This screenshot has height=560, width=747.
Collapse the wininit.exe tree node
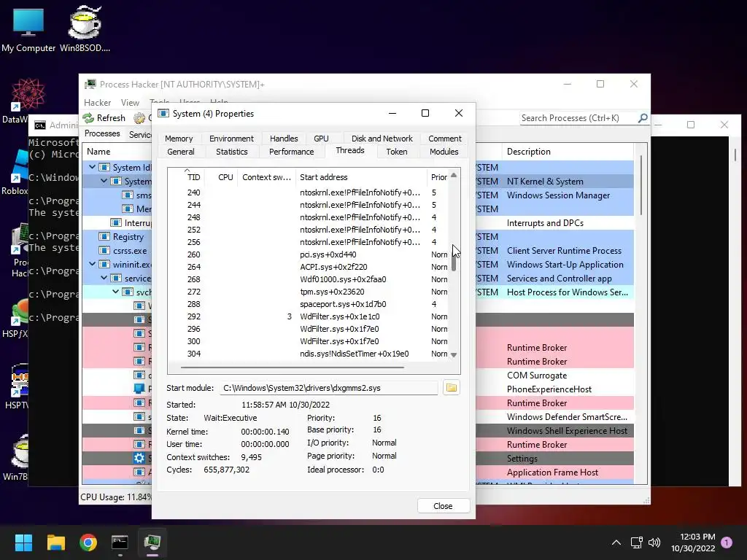tap(92, 264)
